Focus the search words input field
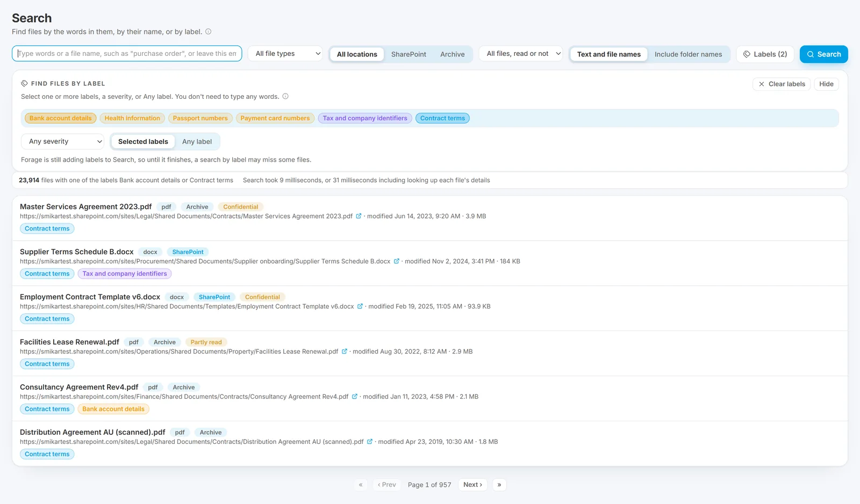Image resolution: width=860 pixels, height=504 pixels. pos(127,54)
